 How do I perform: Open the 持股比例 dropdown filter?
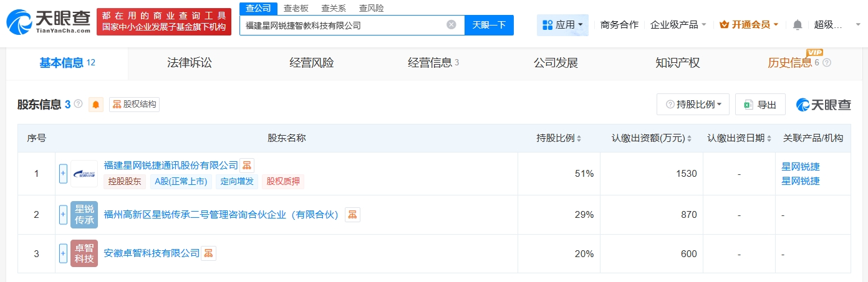point(693,105)
